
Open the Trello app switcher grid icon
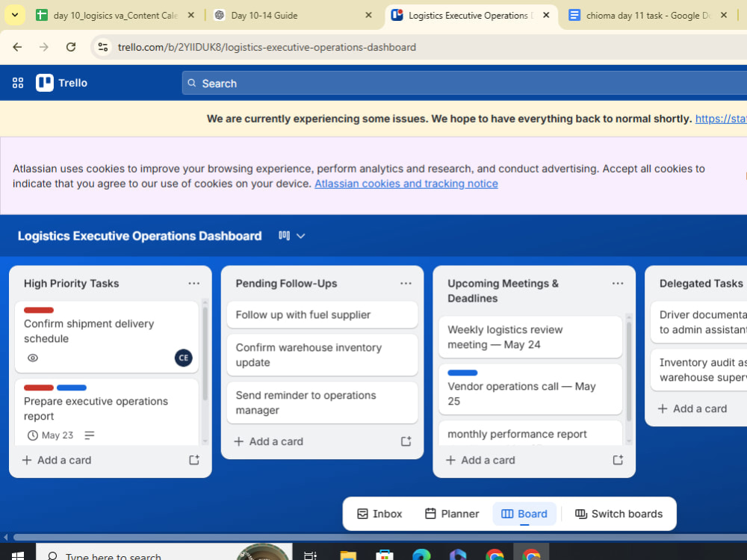tap(18, 83)
